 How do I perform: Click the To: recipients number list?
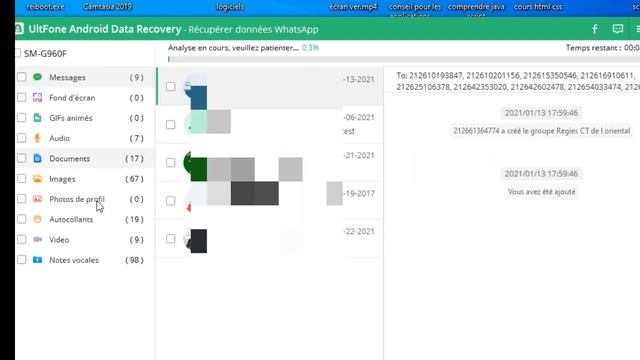[x=518, y=81]
